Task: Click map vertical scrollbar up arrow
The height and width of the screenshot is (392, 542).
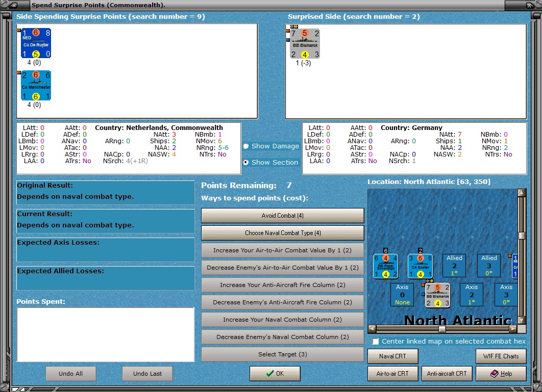Action: coord(522,192)
